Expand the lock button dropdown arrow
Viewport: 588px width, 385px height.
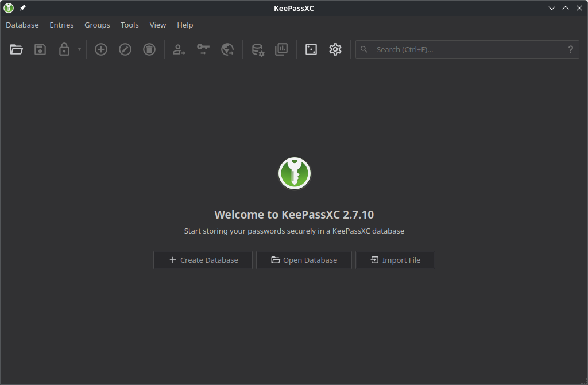point(79,49)
